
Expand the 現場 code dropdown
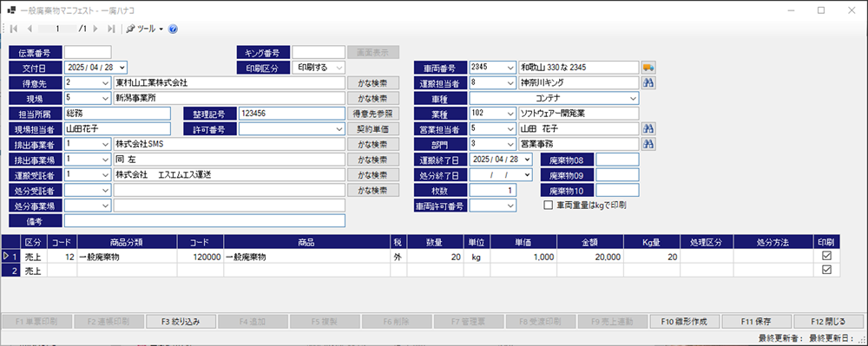click(106, 98)
